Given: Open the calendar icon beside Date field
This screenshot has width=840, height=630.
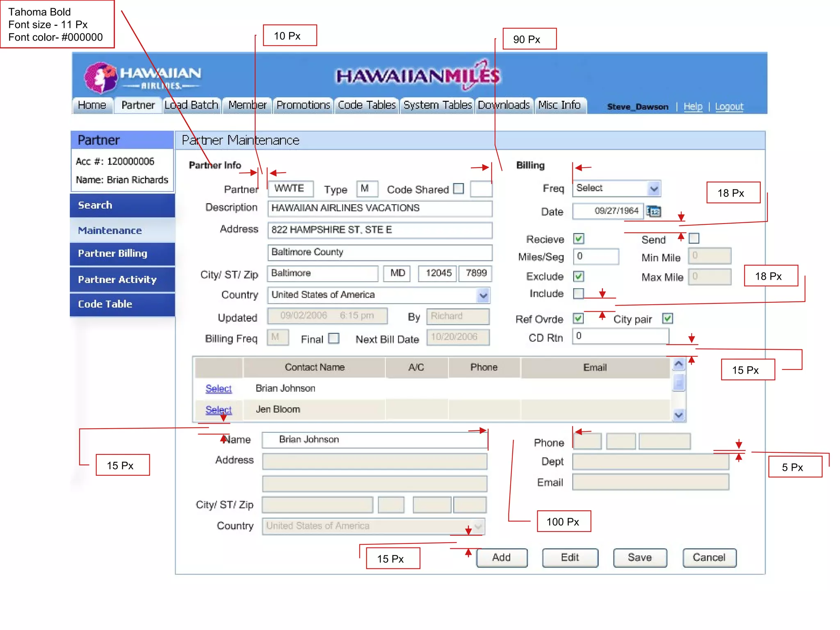Looking at the screenshot, I should tap(653, 211).
